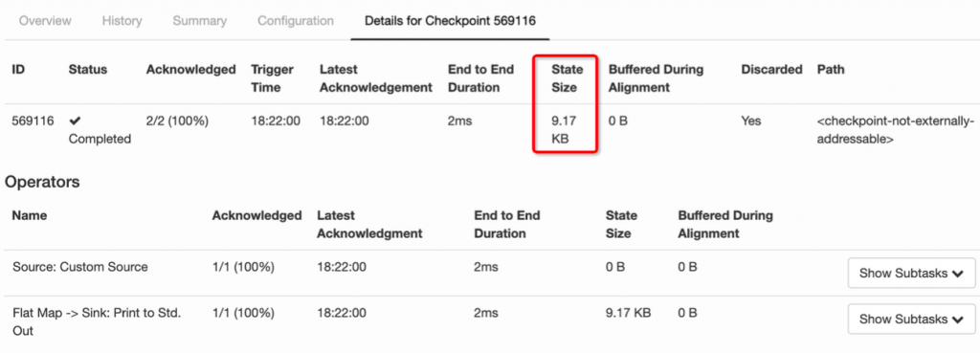Click the State Size column header
This screenshot has width=980, height=353.
click(567, 78)
